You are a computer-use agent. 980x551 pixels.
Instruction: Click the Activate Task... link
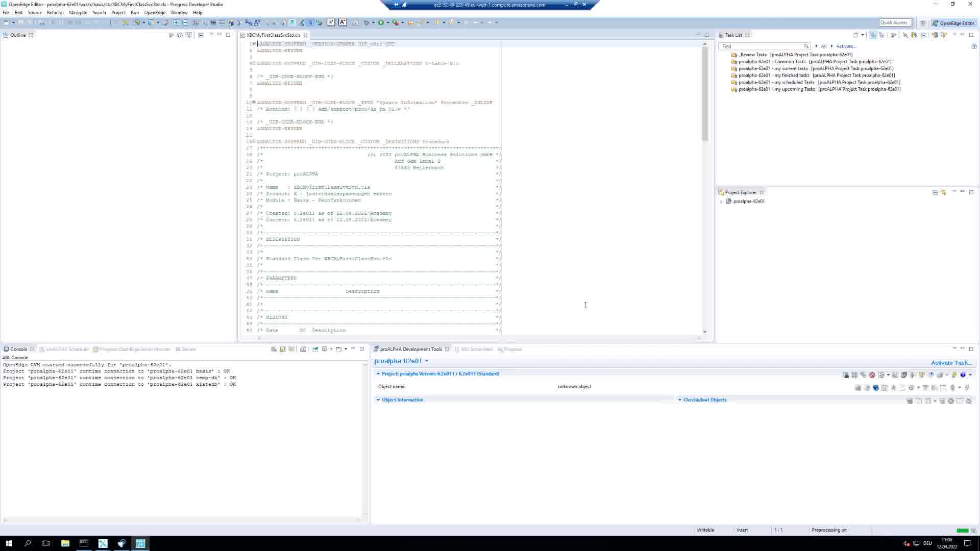point(951,363)
